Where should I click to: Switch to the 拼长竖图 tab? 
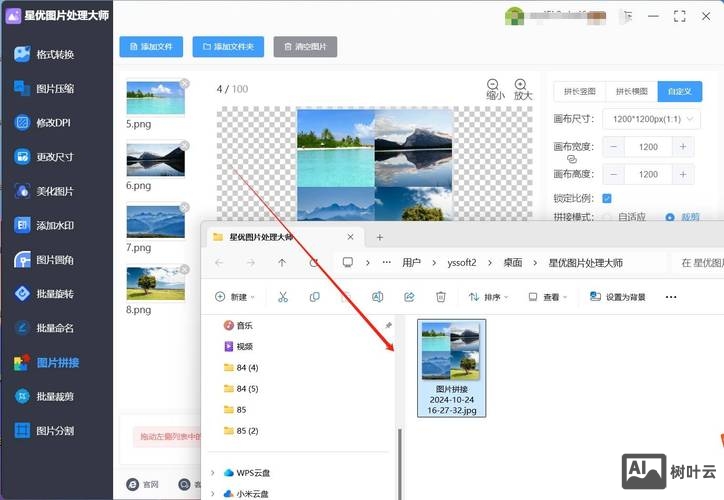click(x=579, y=91)
